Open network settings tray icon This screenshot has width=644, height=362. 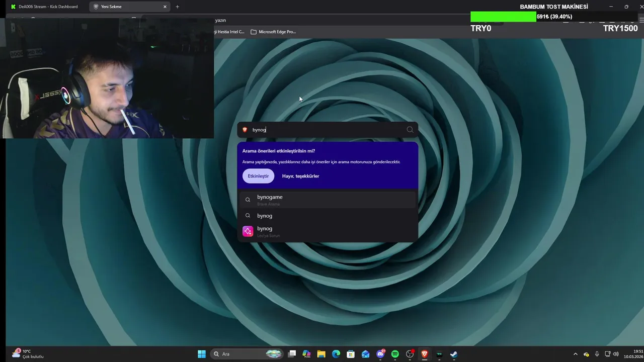coord(607,354)
